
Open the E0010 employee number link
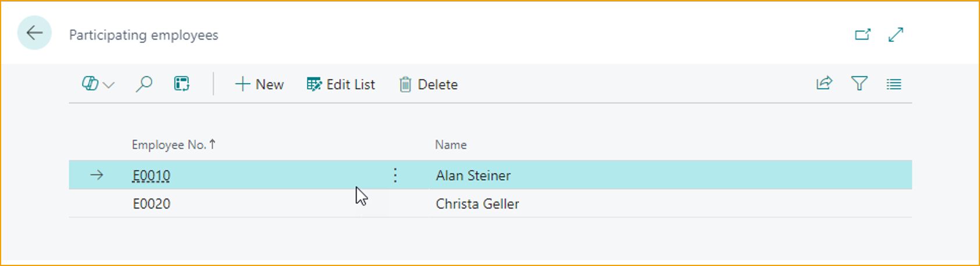point(151,175)
